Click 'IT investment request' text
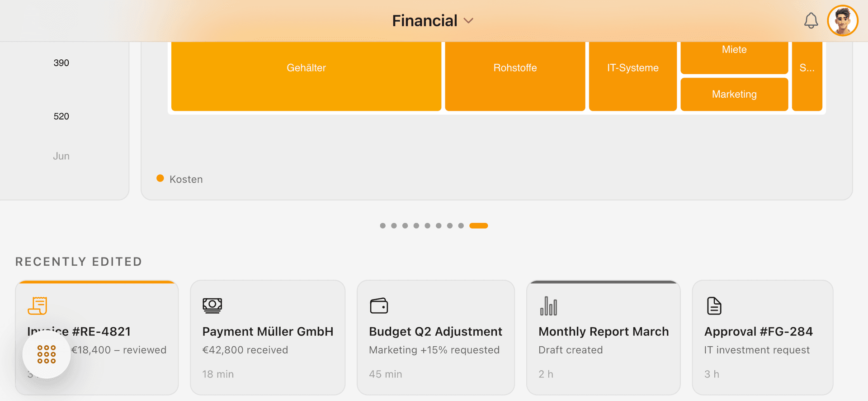This screenshot has width=868, height=401. [757, 350]
